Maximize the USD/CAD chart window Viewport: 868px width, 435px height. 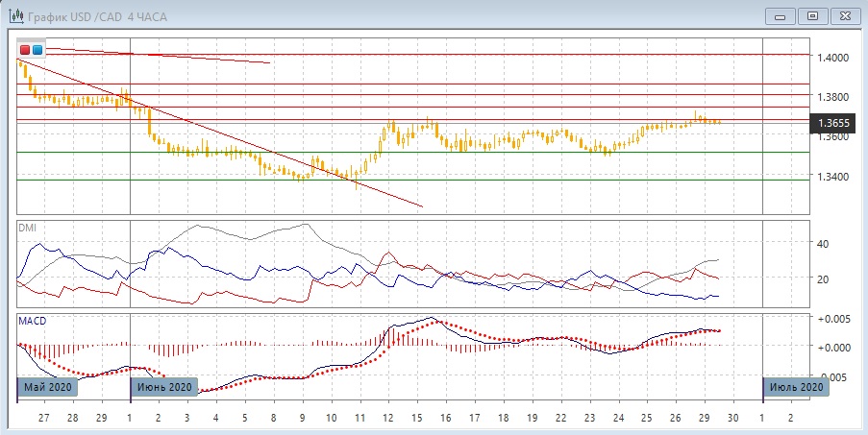click(813, 15)
